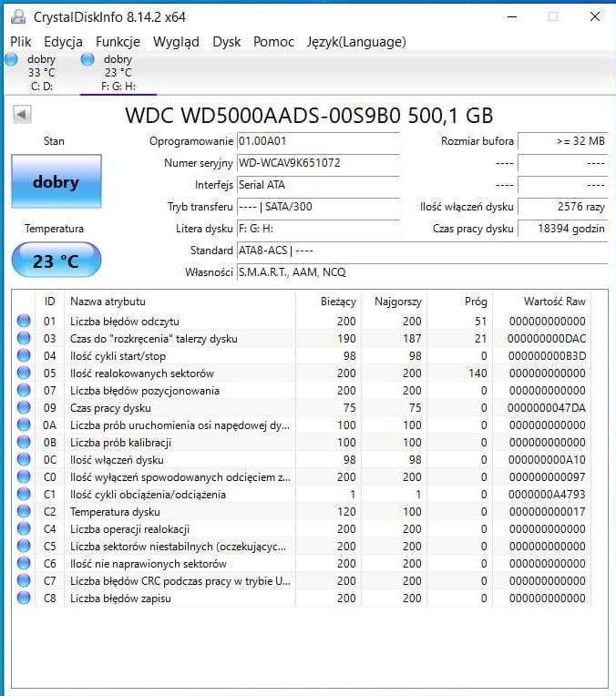Click the status orb for attribute 01
Viewport: 616px width, 696px height.
pos(24,321)
